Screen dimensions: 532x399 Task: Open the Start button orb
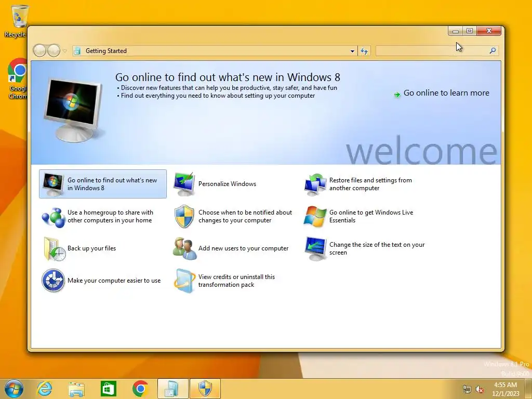(14, 389)
